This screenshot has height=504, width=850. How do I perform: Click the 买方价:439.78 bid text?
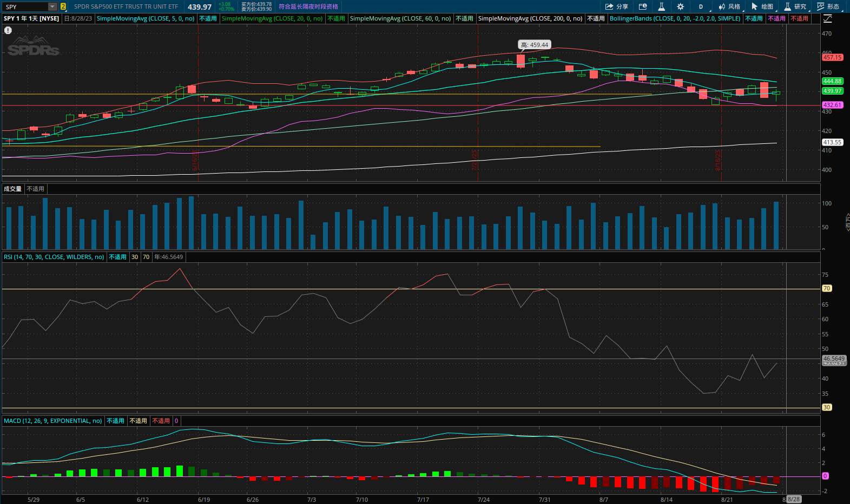(256, 4)
